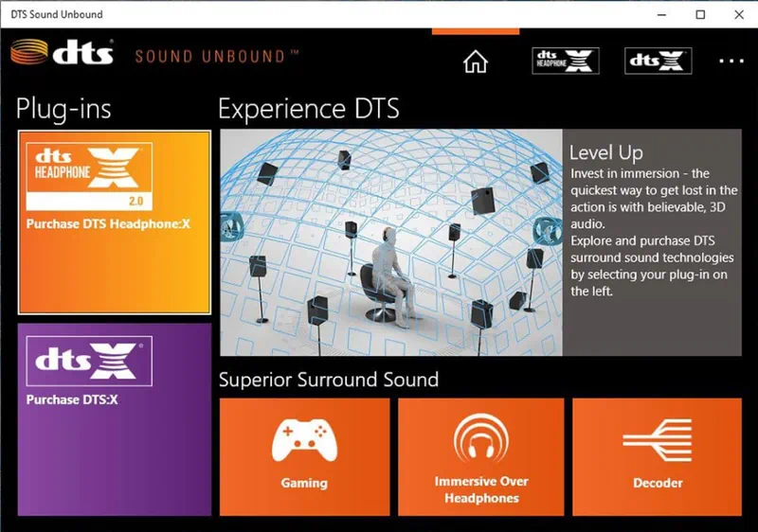Open the Decoder tile
This screenshot has height=532, width=758.
[x=657, y=456]
